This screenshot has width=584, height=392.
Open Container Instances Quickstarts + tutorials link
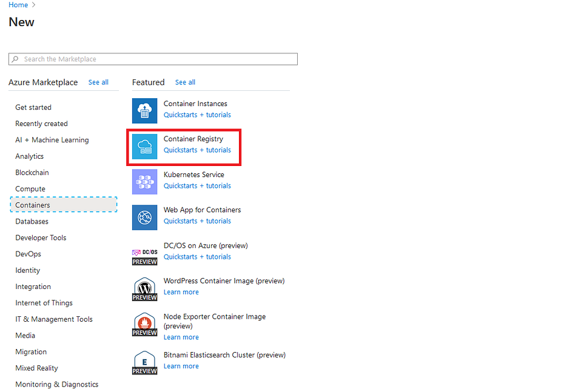tap(197, 115)
